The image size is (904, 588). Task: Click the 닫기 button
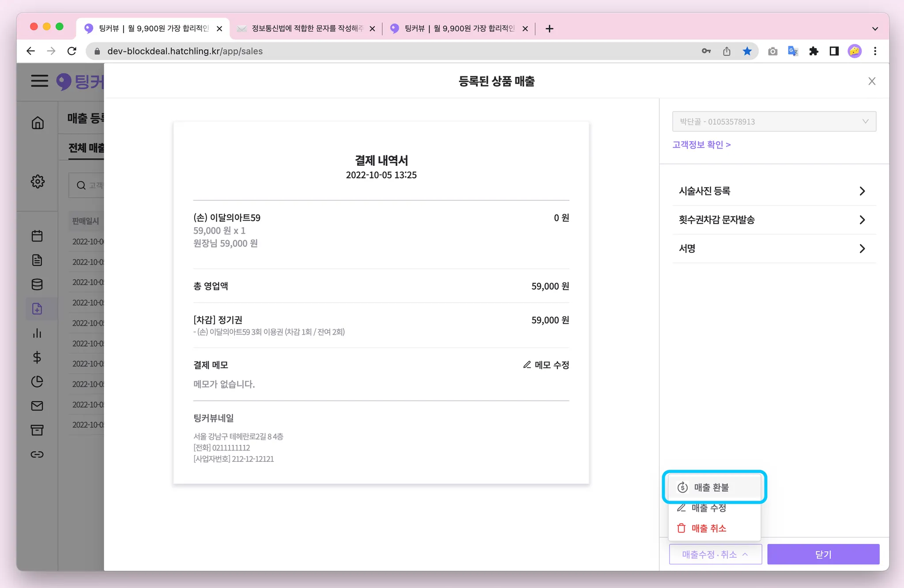(x=823, y=554)
